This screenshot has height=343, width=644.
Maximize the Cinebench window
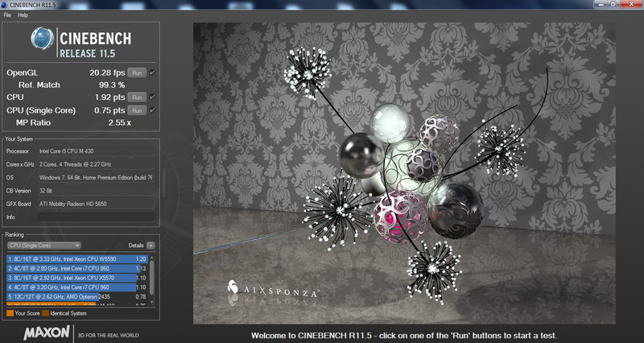(613, 4)
